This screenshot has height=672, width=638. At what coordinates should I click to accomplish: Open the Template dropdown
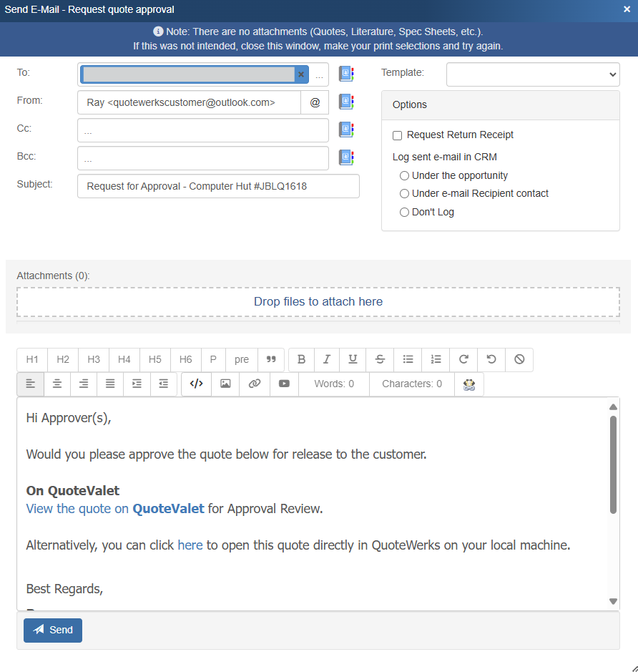532,74
